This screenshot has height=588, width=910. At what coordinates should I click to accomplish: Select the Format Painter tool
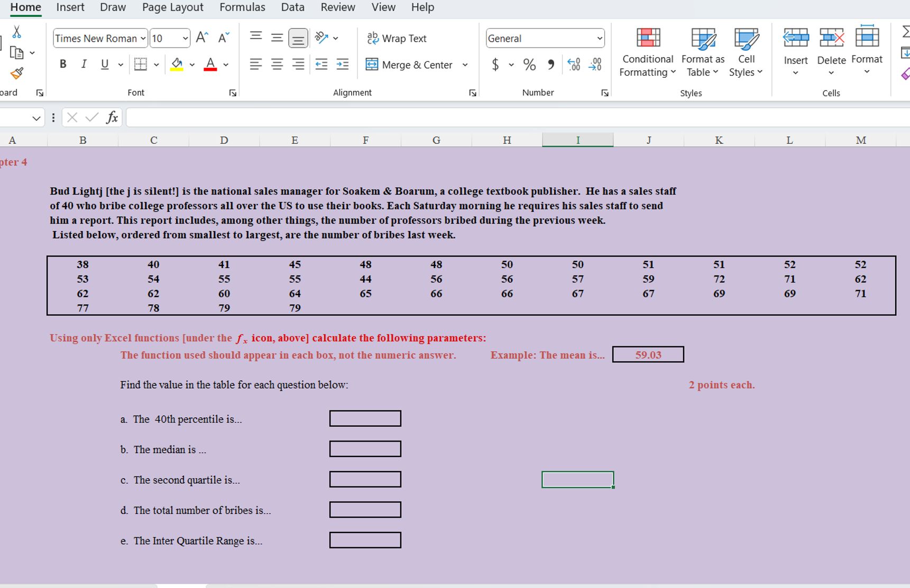click(x=17, y=73)
